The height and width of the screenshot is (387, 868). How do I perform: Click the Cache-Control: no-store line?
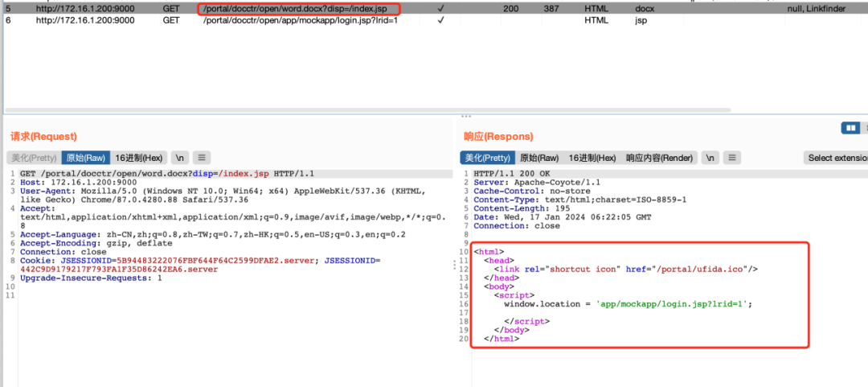click(x=521, y=191)
